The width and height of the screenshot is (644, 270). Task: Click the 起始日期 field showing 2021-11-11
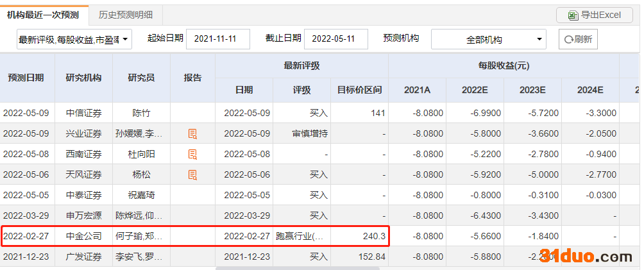217,39
